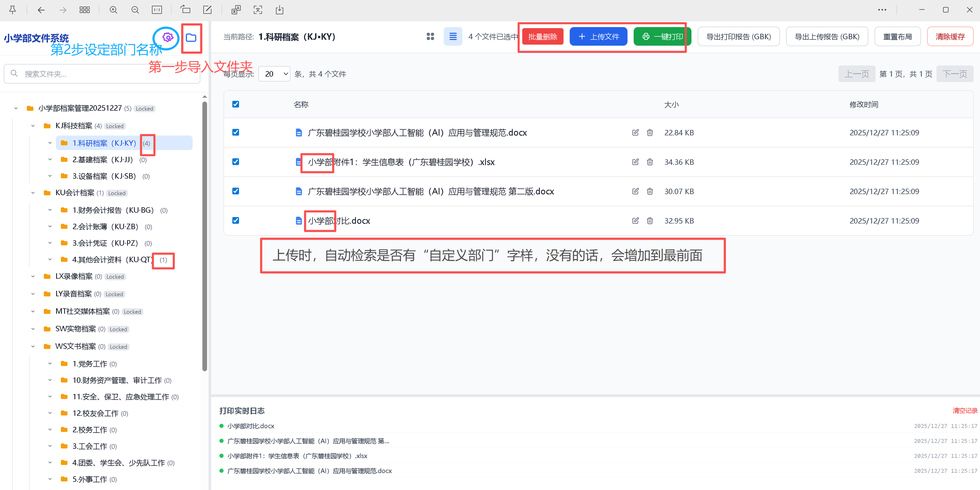Open the per-page count dropdown showing 20
The image size is (980, 490).
click(274, 73)
